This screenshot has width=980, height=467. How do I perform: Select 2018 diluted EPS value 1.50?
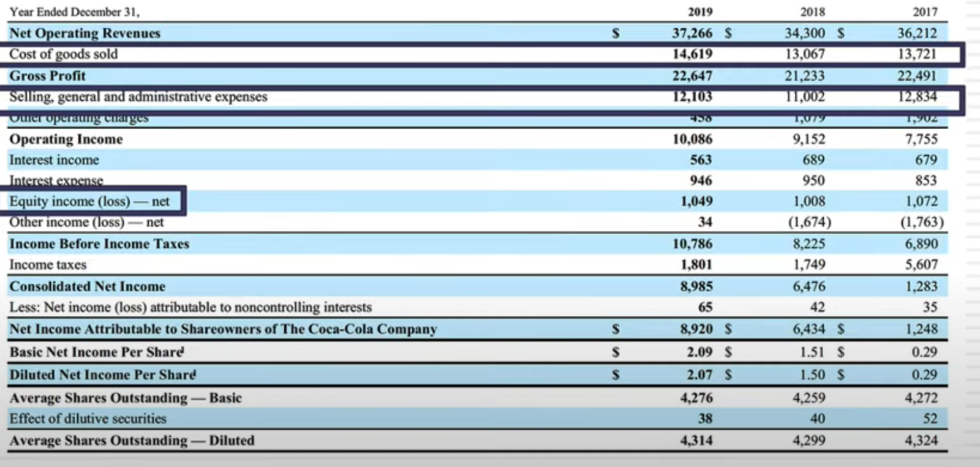(812, 375)
